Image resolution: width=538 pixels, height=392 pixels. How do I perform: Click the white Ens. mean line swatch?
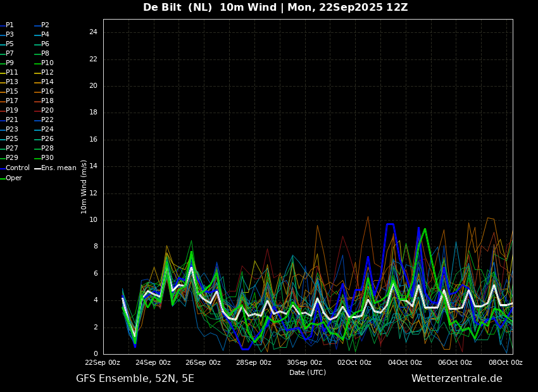click(x=37, y=168)
